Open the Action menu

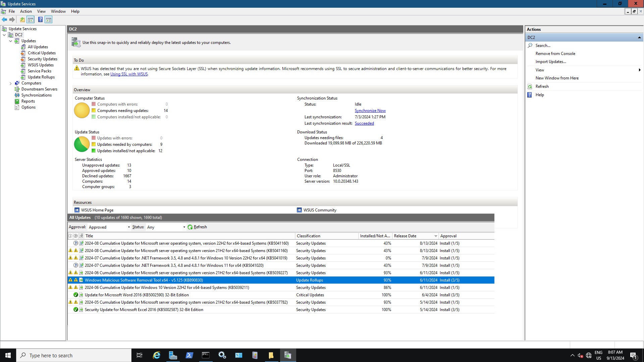pyautogui.click(x=25, y=11)
